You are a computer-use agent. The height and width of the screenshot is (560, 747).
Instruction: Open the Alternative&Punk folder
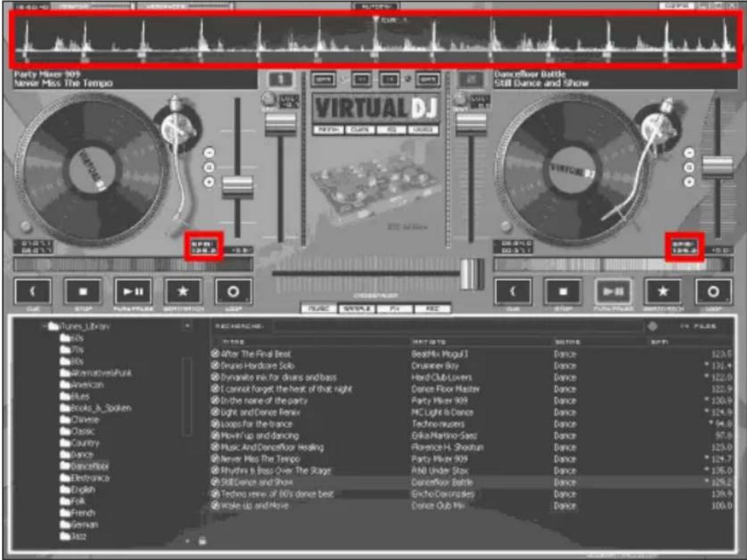tap(96, 373)
